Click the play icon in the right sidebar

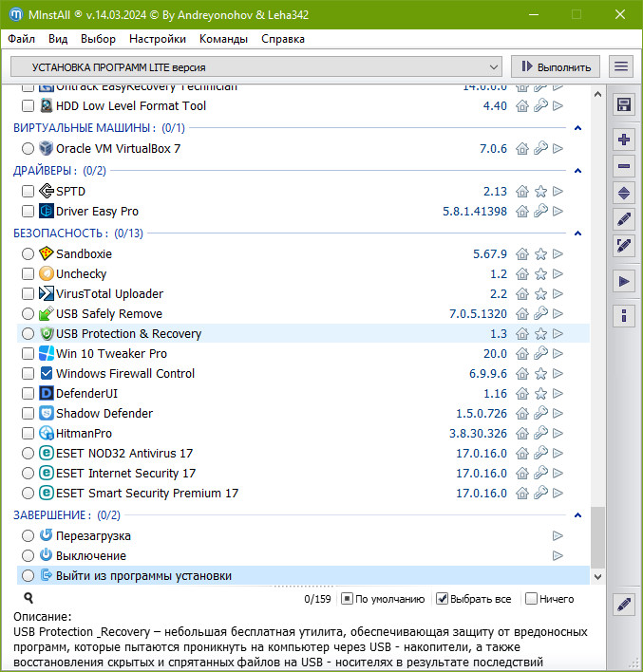point(624,281)
